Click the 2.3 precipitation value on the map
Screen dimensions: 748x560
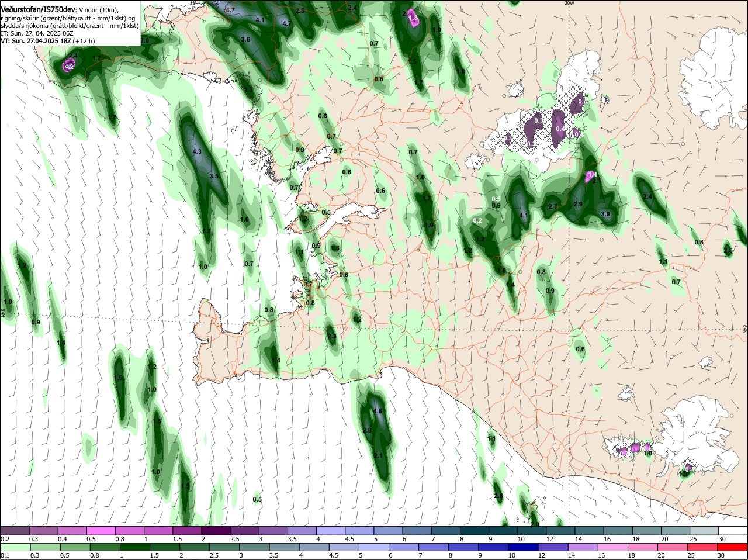tap(332, 337)
